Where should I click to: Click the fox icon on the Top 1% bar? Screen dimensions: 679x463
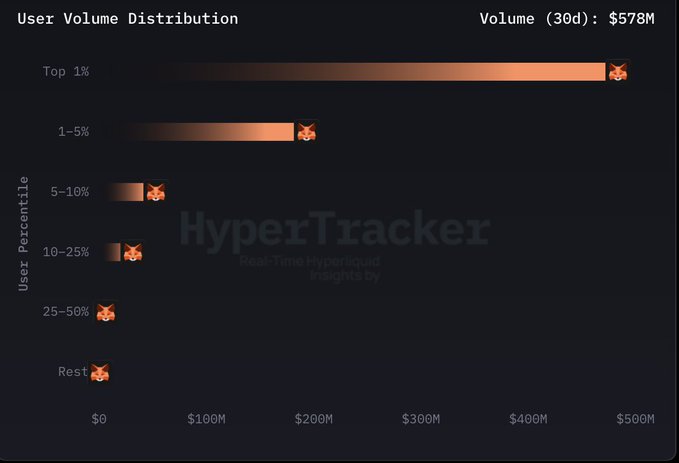point(618,72)
